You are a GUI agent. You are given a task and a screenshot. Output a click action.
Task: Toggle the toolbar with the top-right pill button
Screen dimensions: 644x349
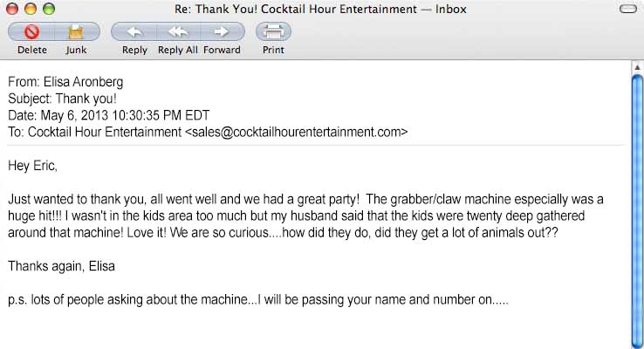point(627,10)
